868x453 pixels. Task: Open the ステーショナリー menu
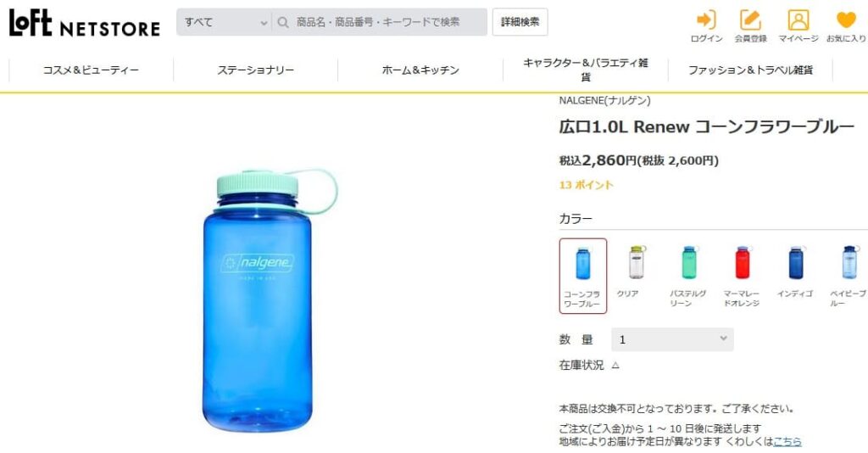tap(255, 70)
